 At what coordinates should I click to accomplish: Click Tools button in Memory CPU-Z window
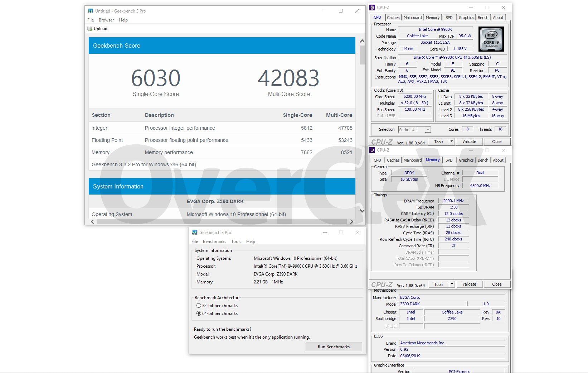click(x=439, y=284)
